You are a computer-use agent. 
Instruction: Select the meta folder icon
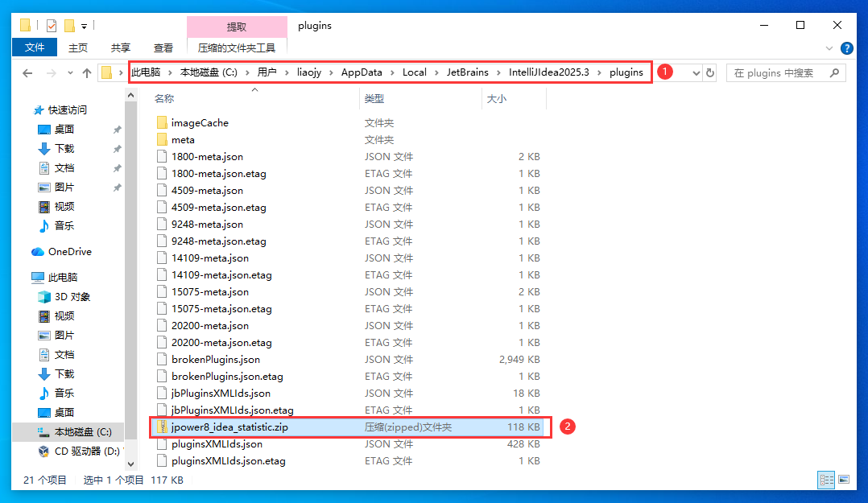(162, 139)
